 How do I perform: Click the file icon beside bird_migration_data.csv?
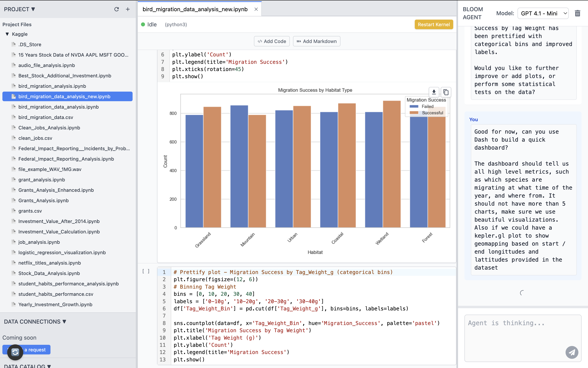pyautogui.click(x=14, y=117)
